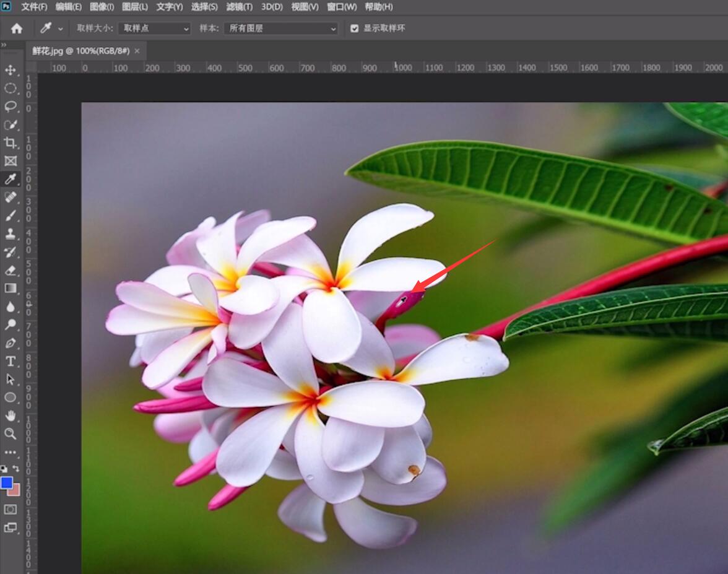Click the Home button in options bar
Image resolution: width=728 pixels, height=574 pixels.
(17, 28)
